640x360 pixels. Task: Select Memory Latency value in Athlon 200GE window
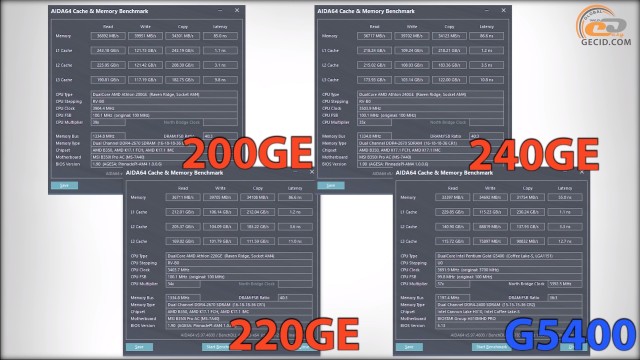(x=220, y=36)
